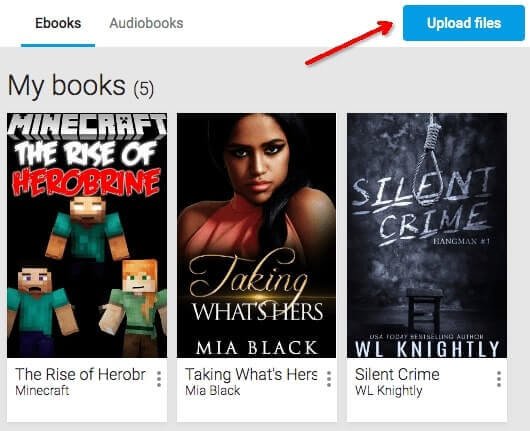The image size is (530, 431).
Task: Click the book count (5)
Action: click(x=143, y=89)
